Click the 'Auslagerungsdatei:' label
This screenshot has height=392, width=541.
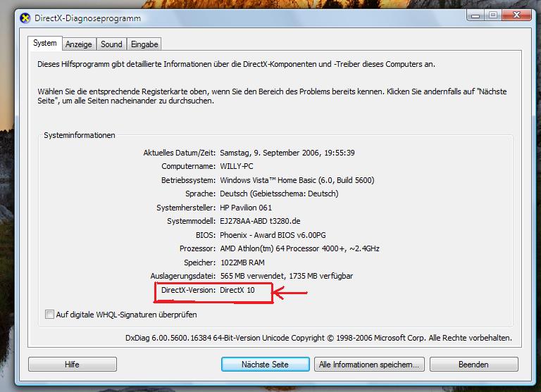point(183,276)
